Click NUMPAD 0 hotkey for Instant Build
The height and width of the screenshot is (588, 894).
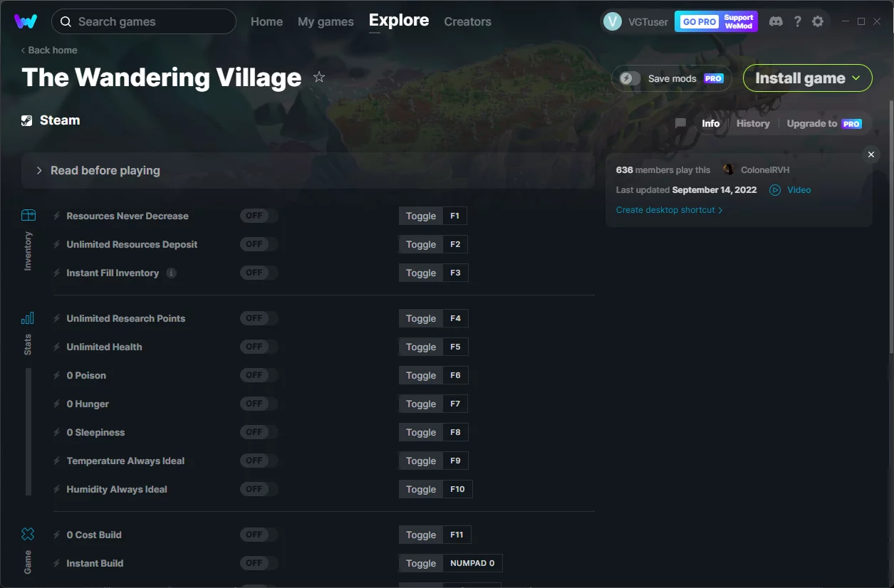472,563
